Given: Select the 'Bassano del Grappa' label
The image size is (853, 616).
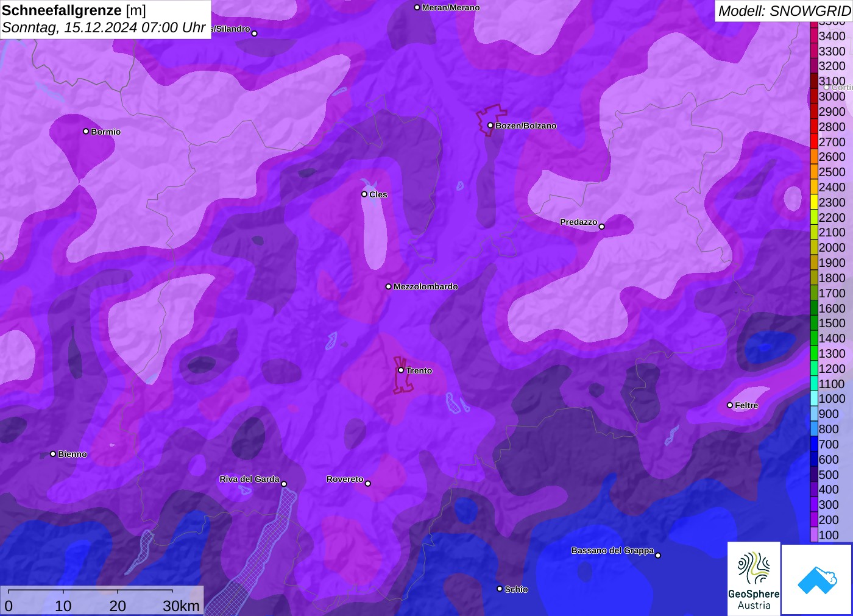Looking at the screenshot, I should (x=613, y=550).
